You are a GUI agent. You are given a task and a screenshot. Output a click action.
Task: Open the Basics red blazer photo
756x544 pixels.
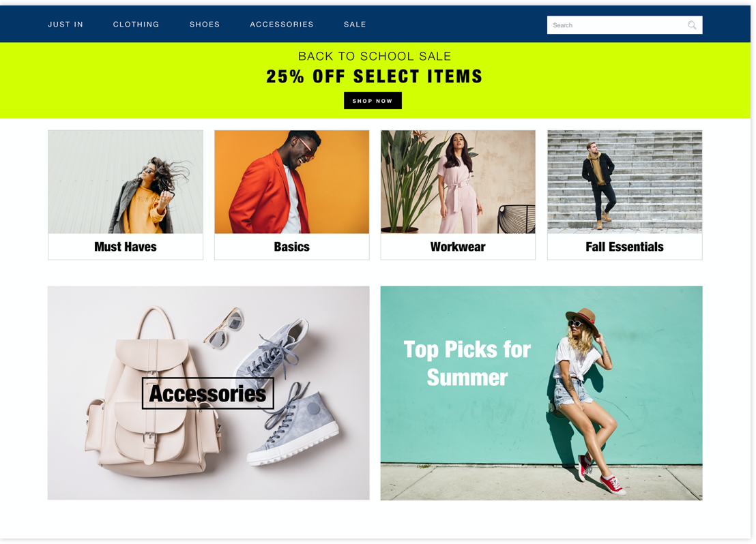point(292,182)
